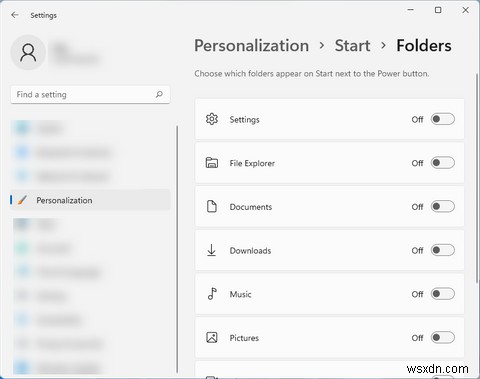This screenshot has width=480, height=379.
Task: Switch on the Documents toggle
Action: (x=443, y=206)
